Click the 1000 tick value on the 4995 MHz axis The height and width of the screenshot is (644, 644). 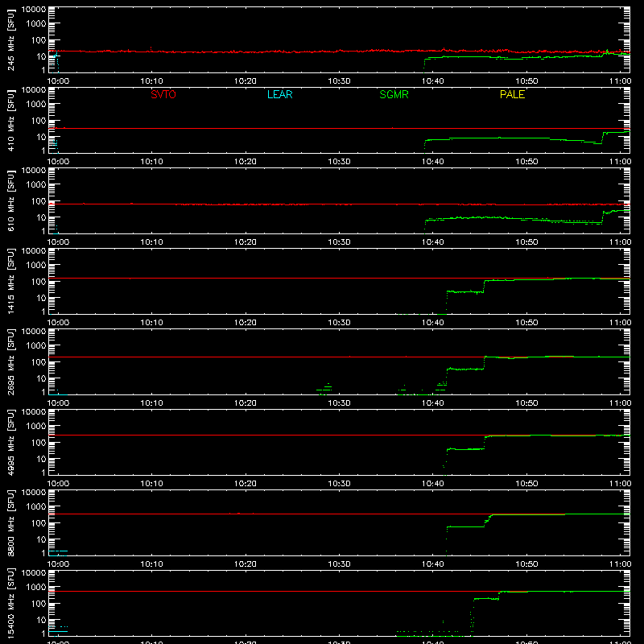pyautogui.click(x=35, y=426)
